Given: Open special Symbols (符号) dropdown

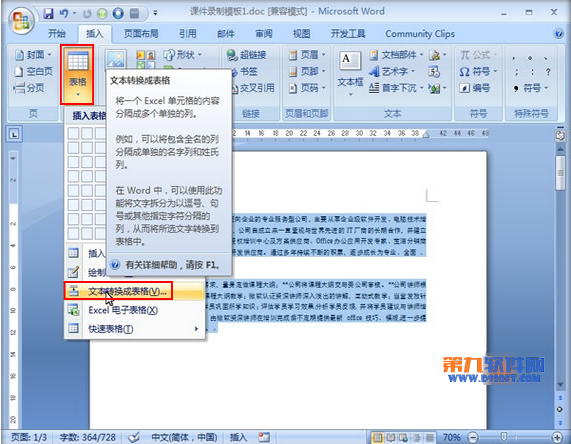Looking at the screenshot, I should [531, 88].
